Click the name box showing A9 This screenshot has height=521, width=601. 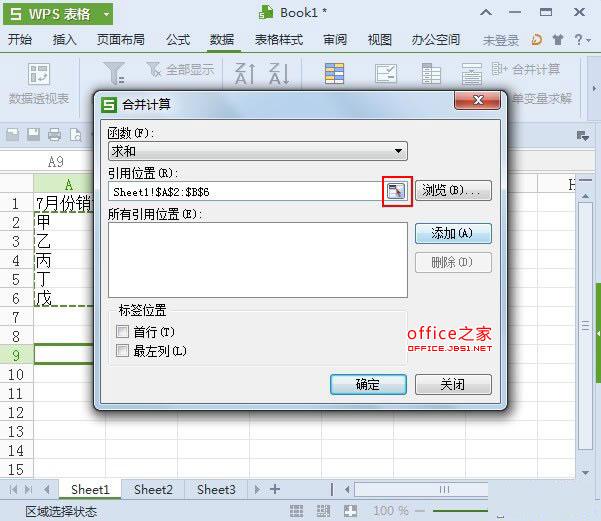coord(56,162)
